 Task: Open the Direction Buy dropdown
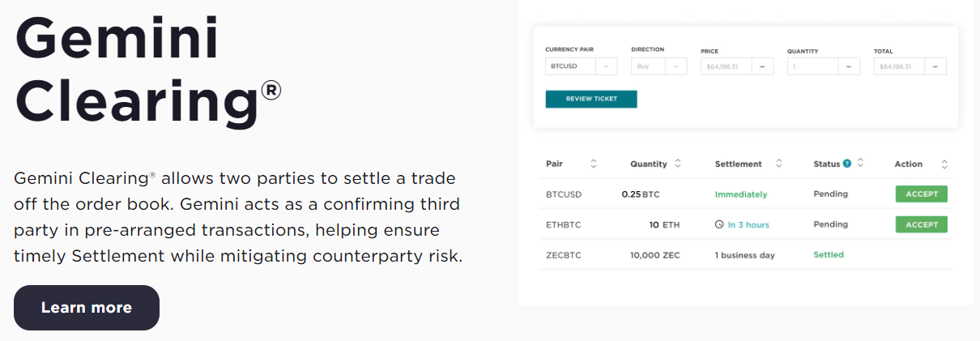pos(659,66)
